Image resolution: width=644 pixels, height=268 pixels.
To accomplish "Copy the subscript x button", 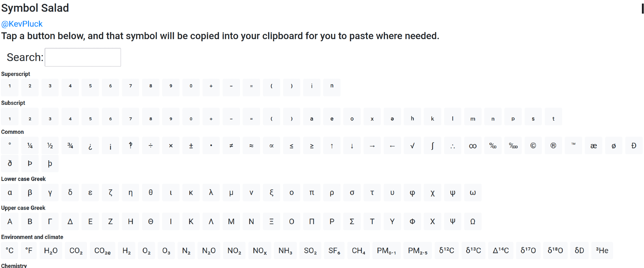I will (x=372, y=119).
